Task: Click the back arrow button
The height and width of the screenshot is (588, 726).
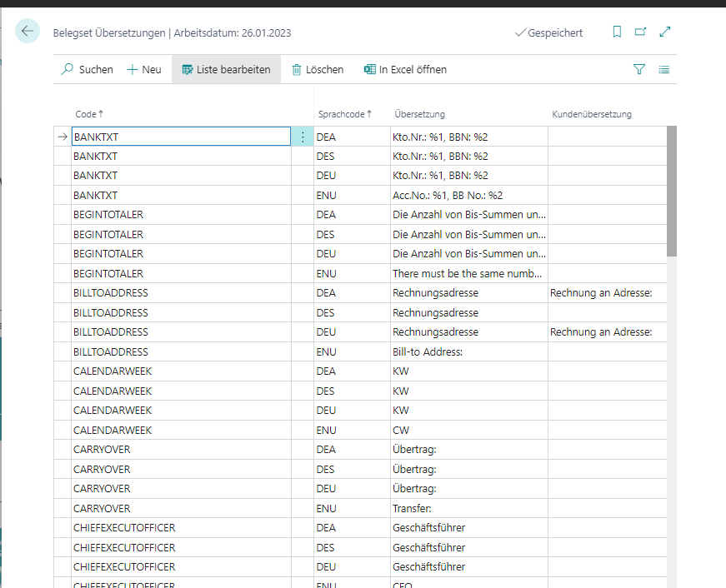Action: point(28,32)
